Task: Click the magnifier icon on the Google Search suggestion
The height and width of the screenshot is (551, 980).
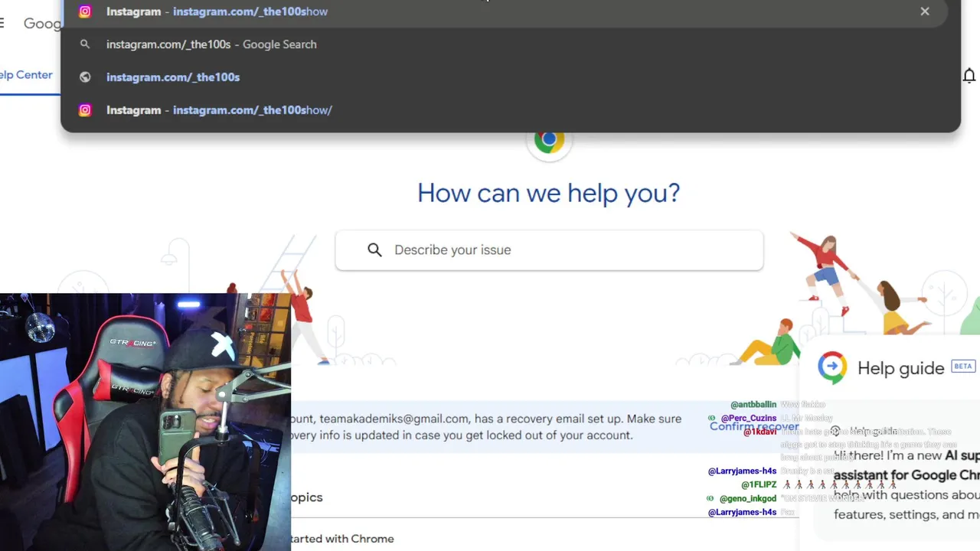Action: click(x=85, y=44)
